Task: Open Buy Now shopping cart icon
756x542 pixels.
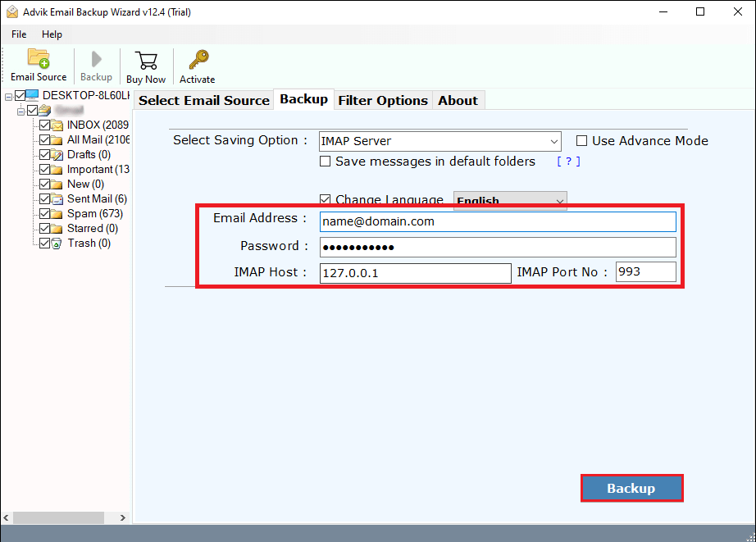Action: point(146,59)
